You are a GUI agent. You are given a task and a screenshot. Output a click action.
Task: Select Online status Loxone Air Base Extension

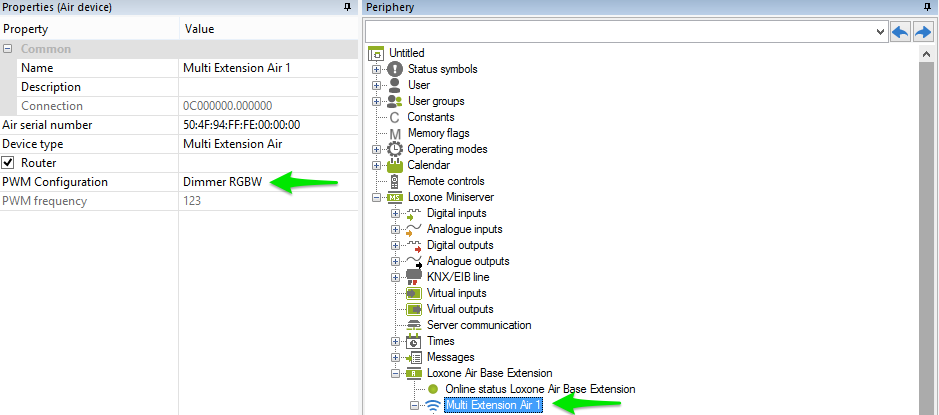click(x=540, y=389)
